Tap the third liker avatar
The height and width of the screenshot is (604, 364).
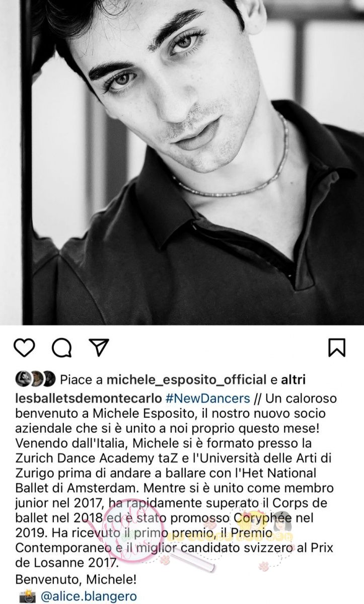pos(48,379)
